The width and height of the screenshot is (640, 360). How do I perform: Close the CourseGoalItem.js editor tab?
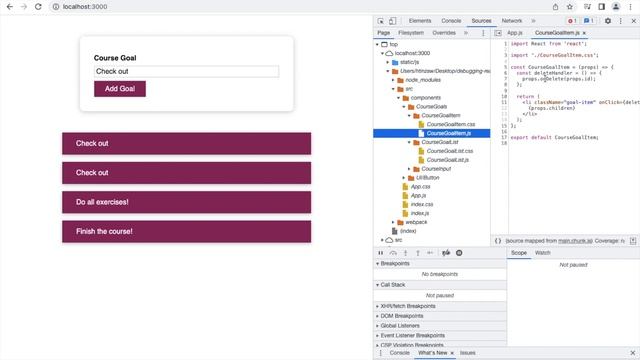[584, 33]
